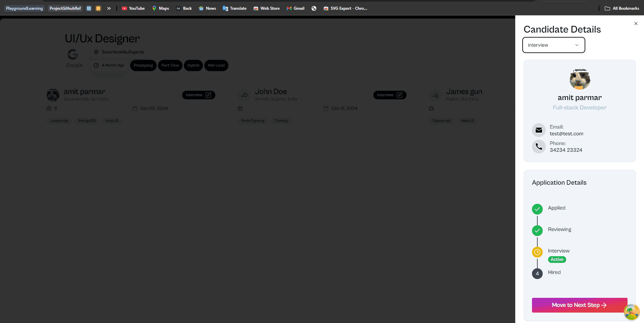Click amit parmar's avatar in Candidate Details
This screenshot has width=644, height=323.
click(580, 79)
